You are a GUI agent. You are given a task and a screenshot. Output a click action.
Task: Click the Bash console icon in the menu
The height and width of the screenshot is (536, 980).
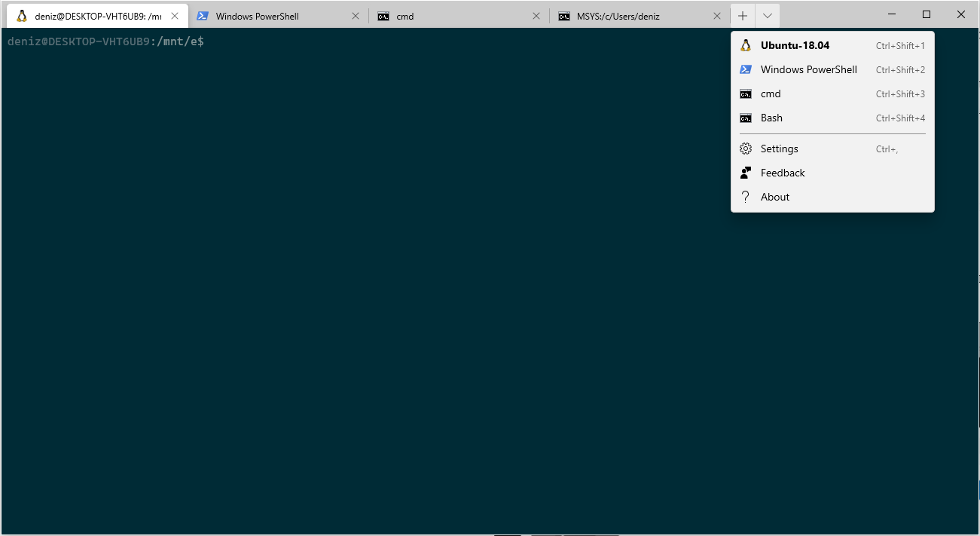[x=746, y=118]
